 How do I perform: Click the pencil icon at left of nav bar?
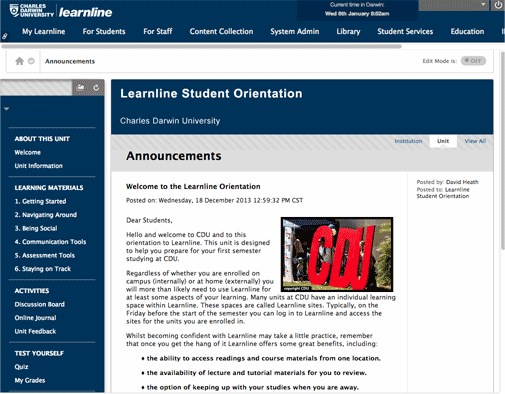(x=5, y=36)
